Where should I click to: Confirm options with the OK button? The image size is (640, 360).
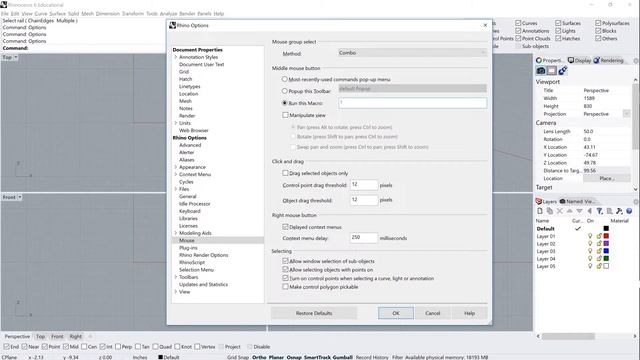coord(396,313)
